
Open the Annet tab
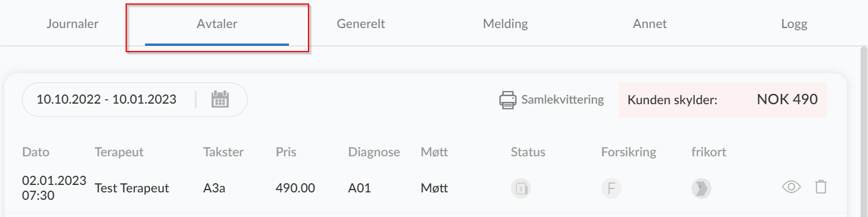click(x=650, y=24)
